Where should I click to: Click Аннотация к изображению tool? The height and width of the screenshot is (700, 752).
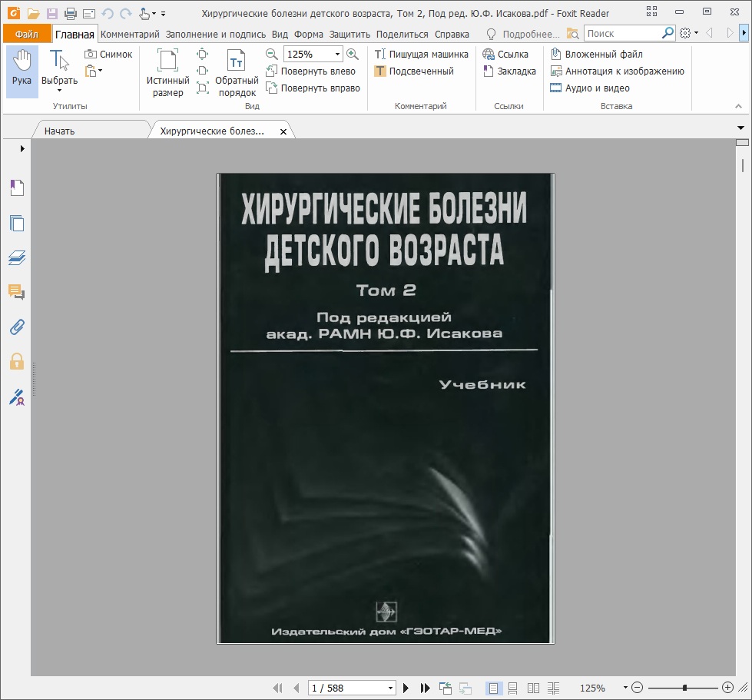pyautogui.click(x=618, y=71)
